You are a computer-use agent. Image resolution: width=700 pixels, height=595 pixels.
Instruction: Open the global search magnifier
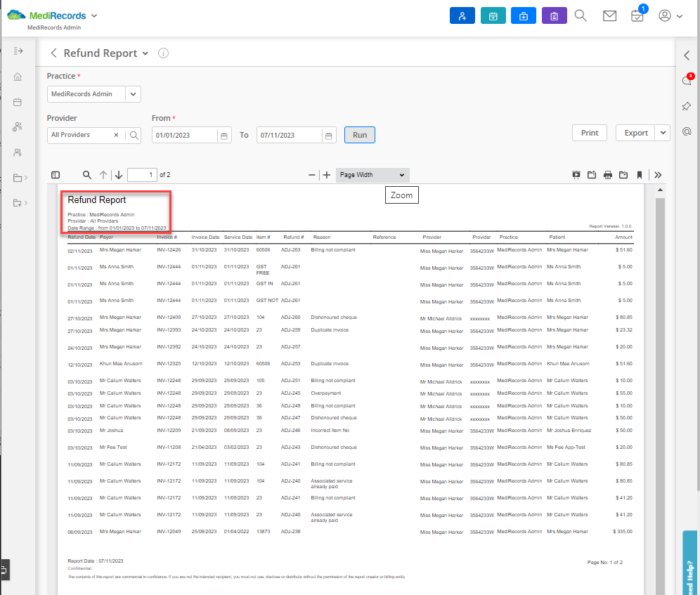(581, 15)
